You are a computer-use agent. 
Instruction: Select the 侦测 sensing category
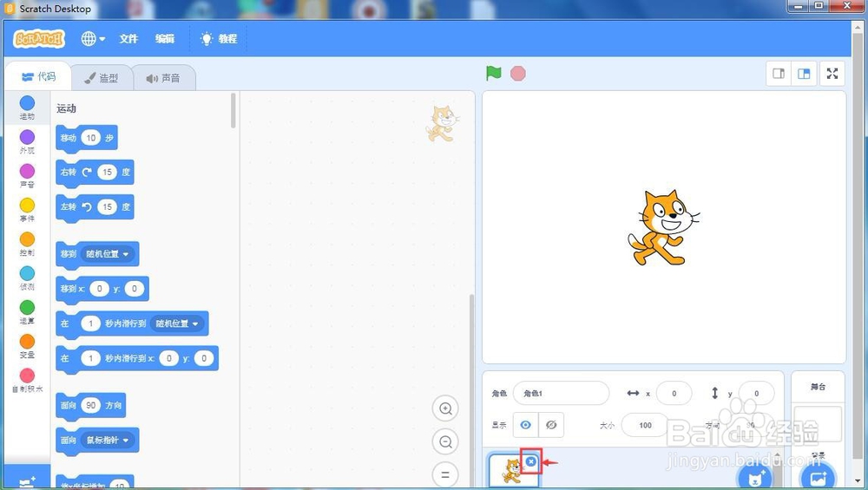pyautogui.click(x=27, y=278)
